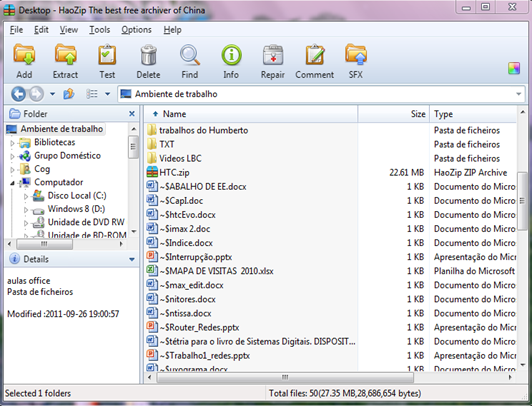
Task: Select the ~$Router_Redes.pptx file
Action: (x=199, y=327)
